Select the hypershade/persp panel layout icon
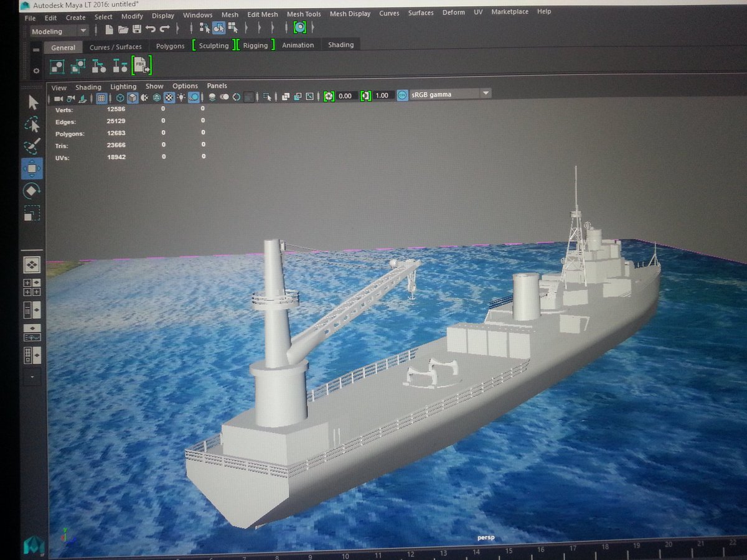Viewport: 747px width, 560px height. 32,355
